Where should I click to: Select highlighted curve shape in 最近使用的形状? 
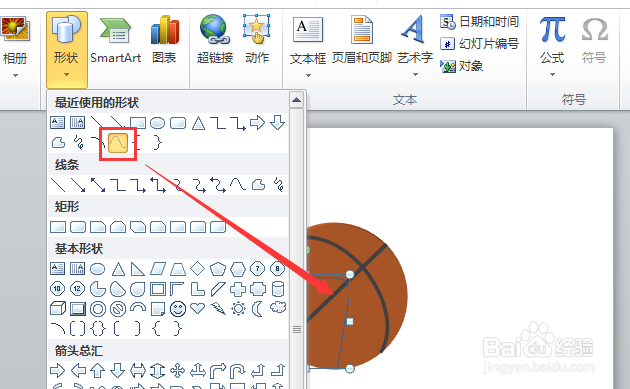[x=118, y=143]
